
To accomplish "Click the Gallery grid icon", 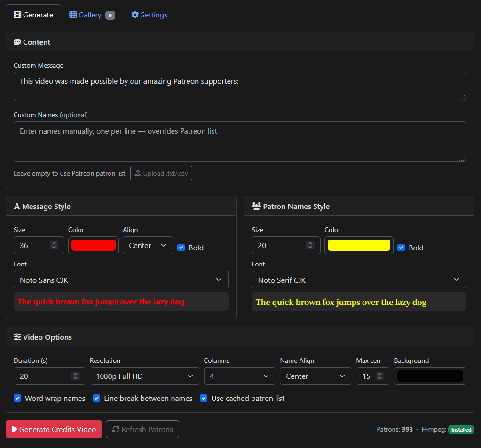I will click(x=73, y=15).
